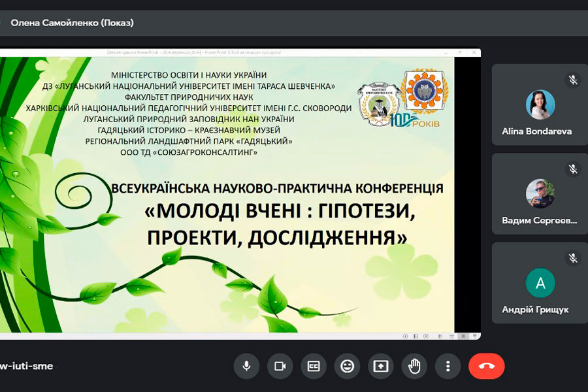
Task: Go to previous slide in shared PowerPoint
Action: point(405,336)
